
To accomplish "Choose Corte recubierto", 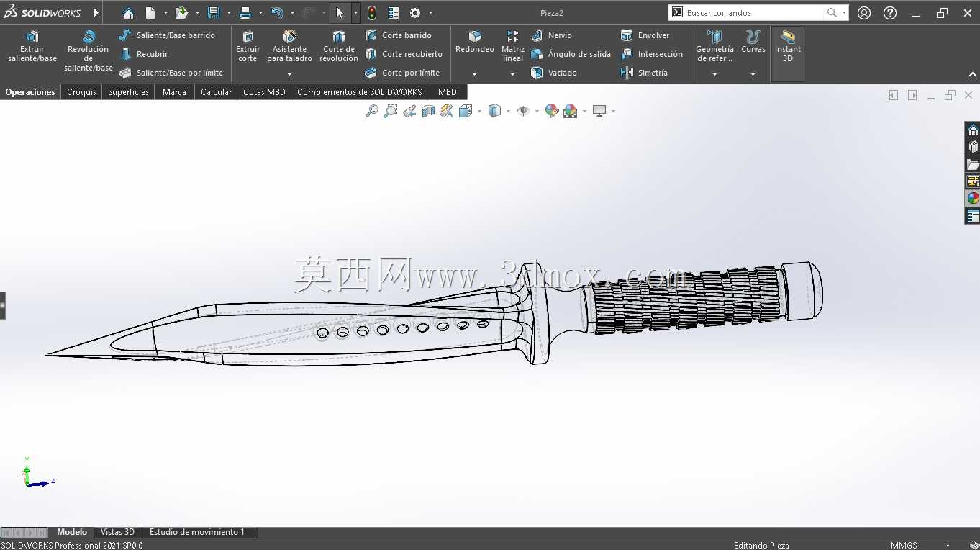I will tap(404, 54).
